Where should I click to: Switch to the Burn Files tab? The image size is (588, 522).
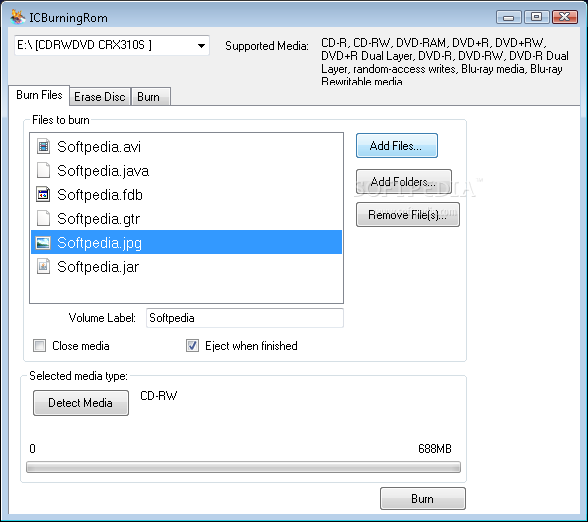[x=39, y=95]
